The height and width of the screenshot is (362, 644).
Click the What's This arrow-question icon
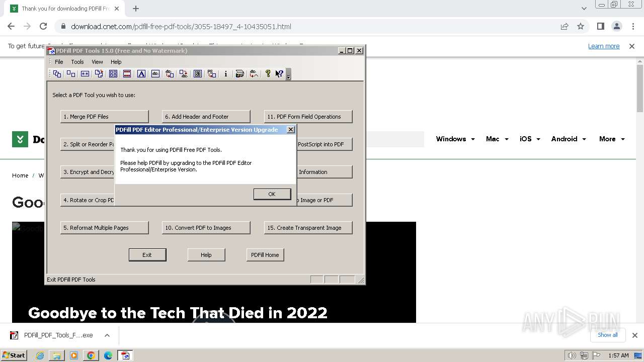[x=279, y=74]
